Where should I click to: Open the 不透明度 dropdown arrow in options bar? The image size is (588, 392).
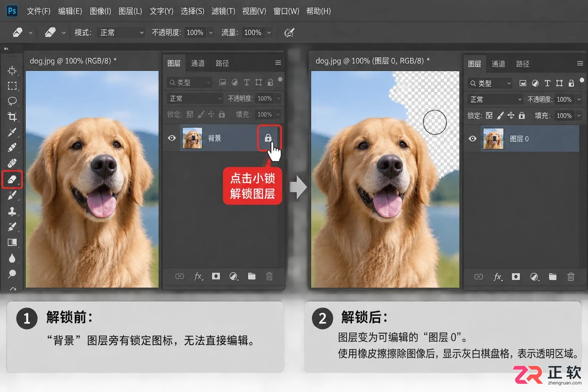coord(211,32)
